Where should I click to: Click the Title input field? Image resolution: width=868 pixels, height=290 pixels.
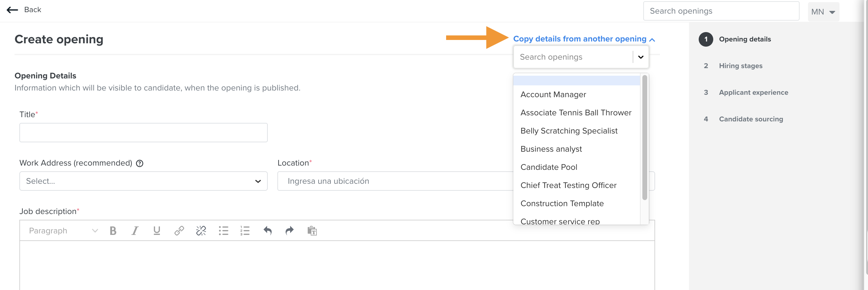point(144,133)
